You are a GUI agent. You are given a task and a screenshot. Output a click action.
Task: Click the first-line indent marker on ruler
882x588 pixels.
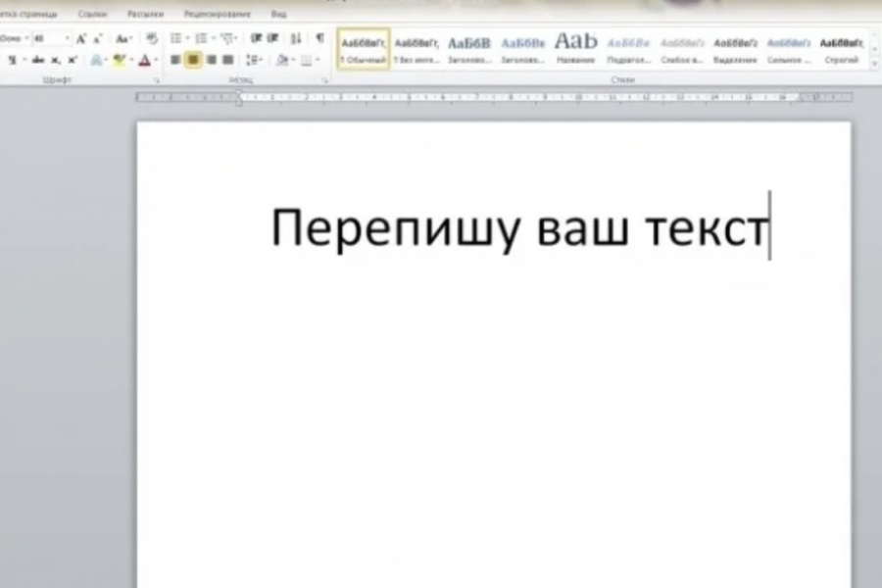238,93
